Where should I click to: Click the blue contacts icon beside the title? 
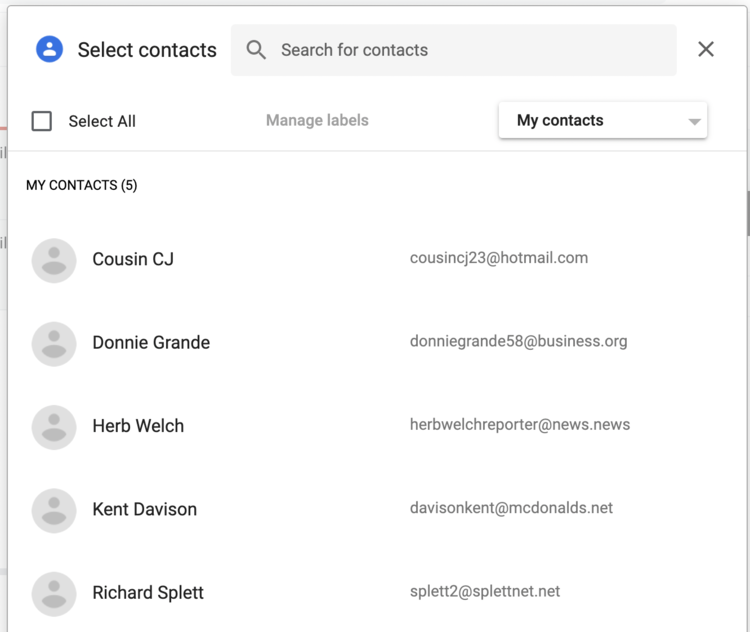tap(49, 49)
